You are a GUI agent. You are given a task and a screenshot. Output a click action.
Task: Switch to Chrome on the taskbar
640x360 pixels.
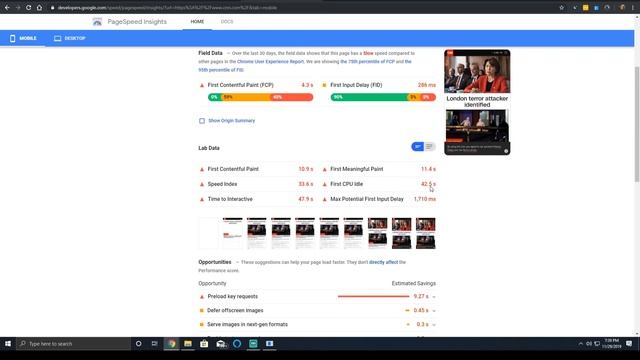tap(172, 344)
